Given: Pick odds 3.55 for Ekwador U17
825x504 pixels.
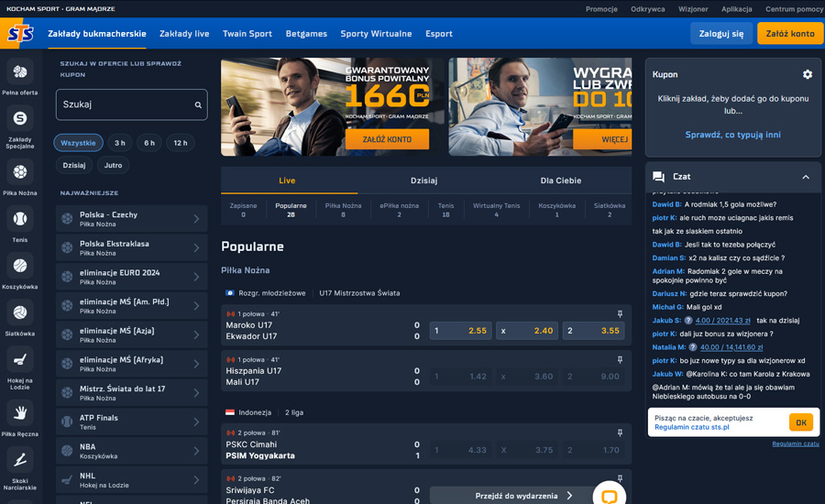Looking at the screenshot, I should [593, 331].
